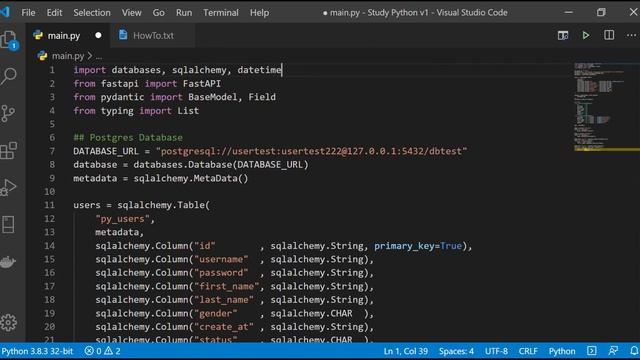640x360 pixels.
Task: Click line number 11 in the gutter
Action: [49, 205]
